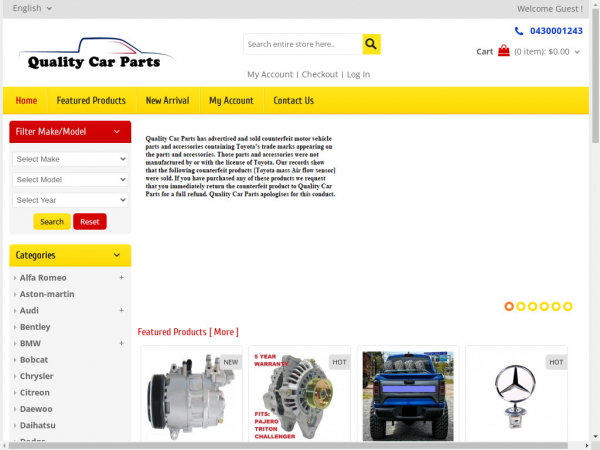
Task: Open the Audi category
Action: (x=29, y=310)
